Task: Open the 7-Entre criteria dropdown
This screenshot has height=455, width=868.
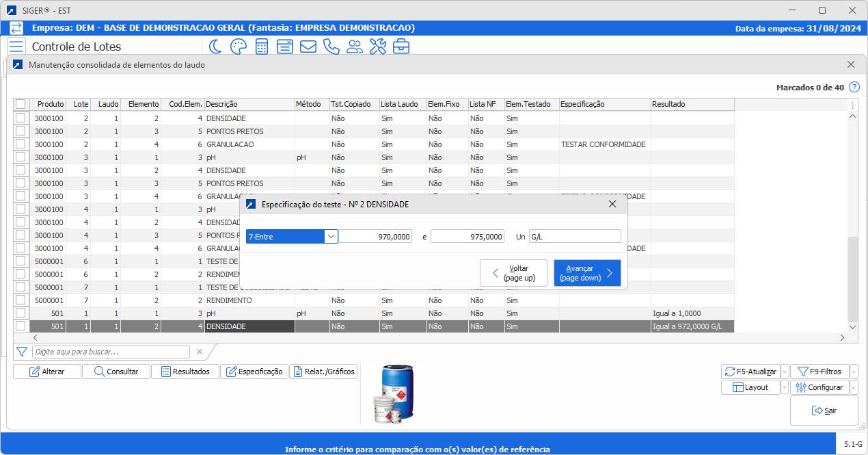Action: (x=331, y=235)
